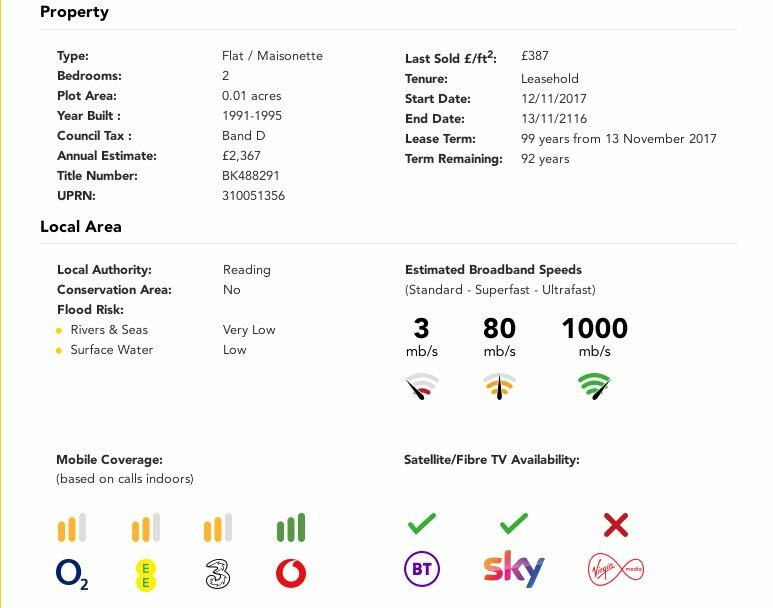773x608 pixels.
Task: Select the Local Area section heading
Action: 81,227
